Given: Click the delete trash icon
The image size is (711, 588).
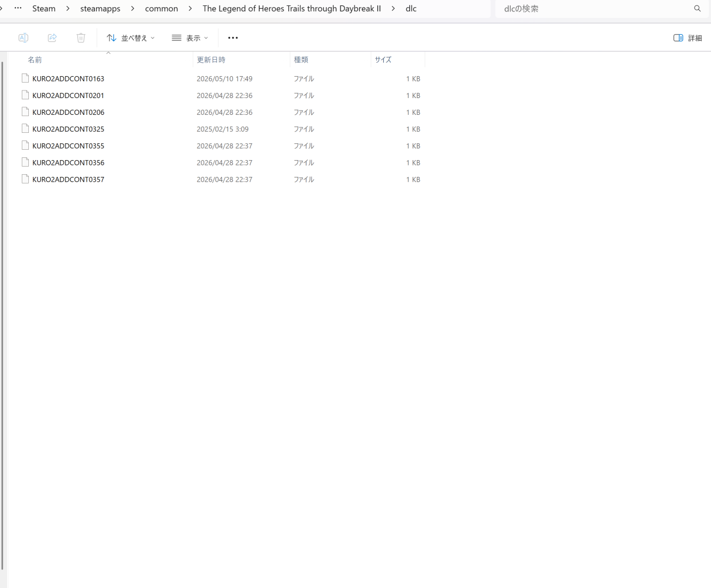Looking at the screenshot, I should click(81, 38).
